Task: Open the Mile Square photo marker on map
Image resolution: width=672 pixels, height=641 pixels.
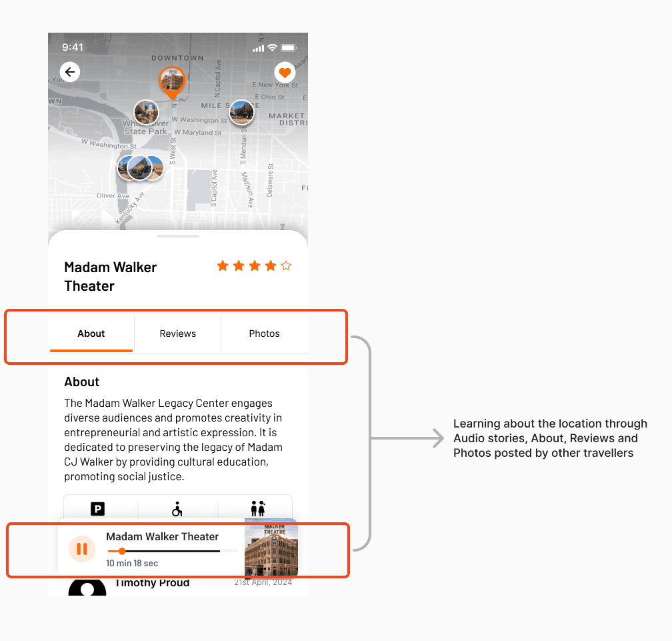Action: pos(242,112)
